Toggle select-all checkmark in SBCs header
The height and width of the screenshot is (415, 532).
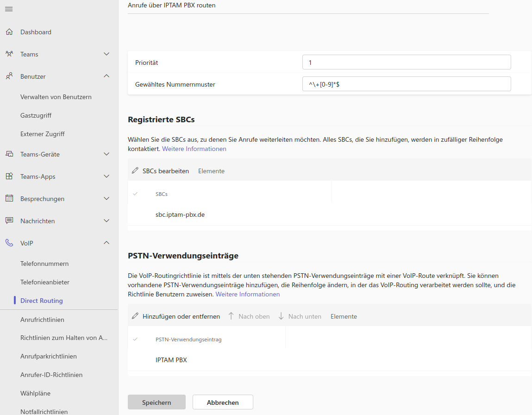(135, 194)
